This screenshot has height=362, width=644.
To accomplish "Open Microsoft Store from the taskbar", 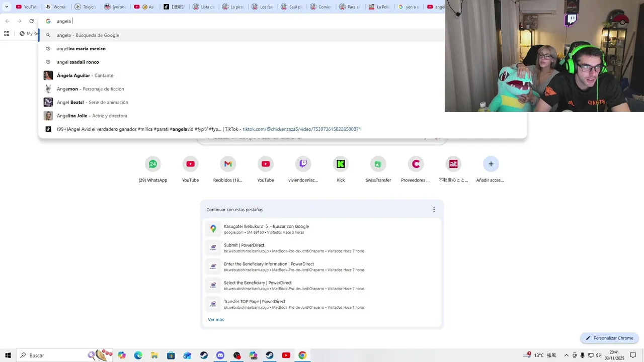I will tap(171, 355).
